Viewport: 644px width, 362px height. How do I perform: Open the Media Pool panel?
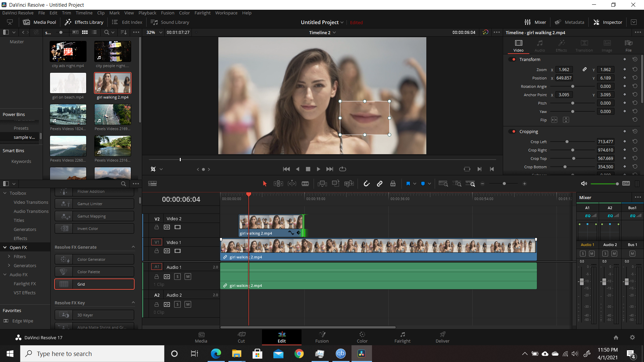[x=40, y=22]
